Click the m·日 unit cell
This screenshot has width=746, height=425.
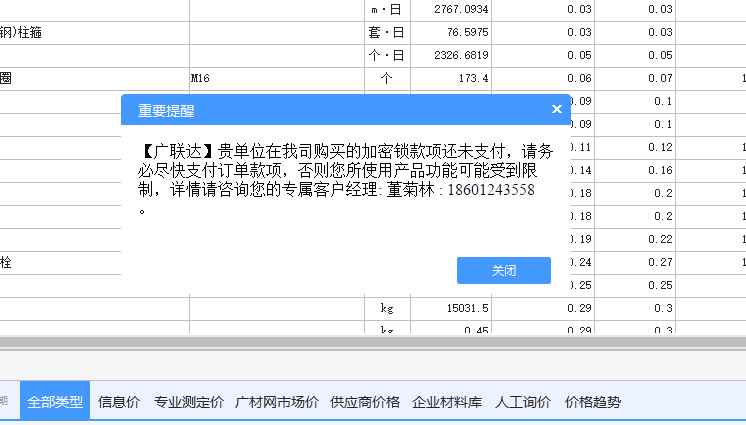[387, 10]
